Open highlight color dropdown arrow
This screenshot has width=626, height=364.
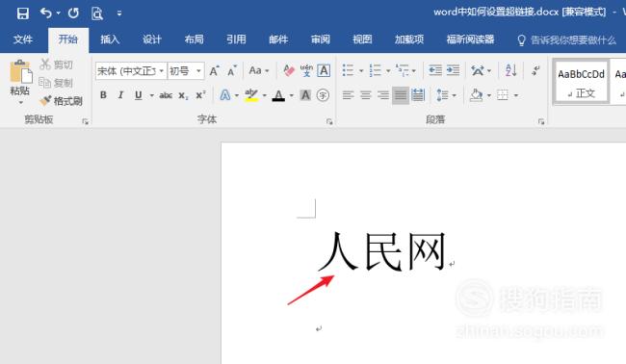264,95
